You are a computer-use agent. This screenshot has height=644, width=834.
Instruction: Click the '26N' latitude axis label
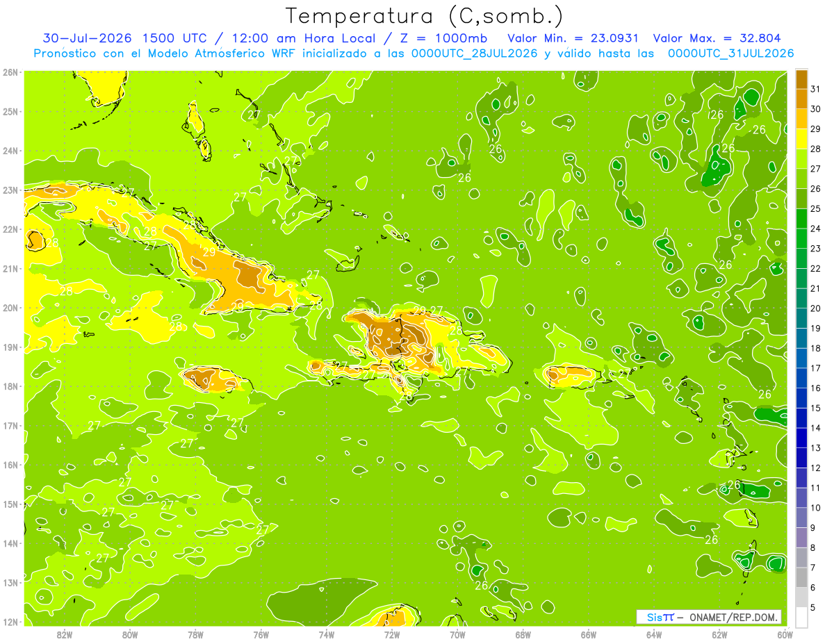point(11,72)
